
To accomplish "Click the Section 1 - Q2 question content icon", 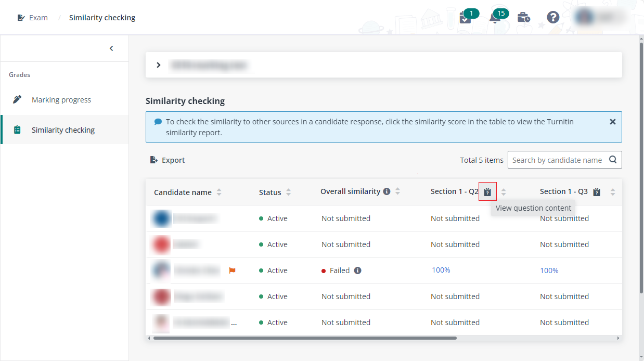I will [487, 192].
